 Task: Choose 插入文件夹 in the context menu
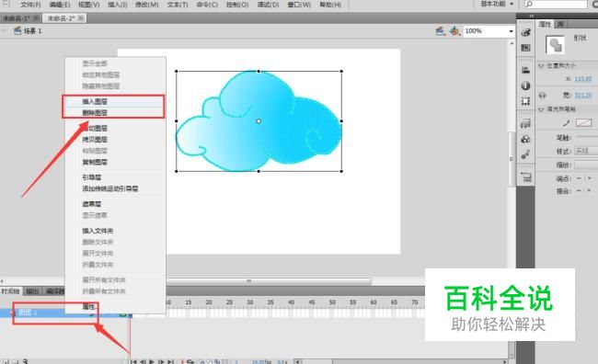coord(115,231)
